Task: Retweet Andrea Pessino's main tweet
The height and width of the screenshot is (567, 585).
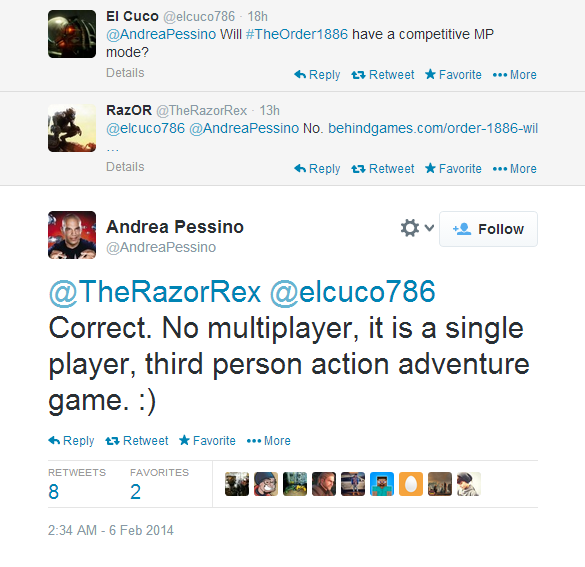Action: pyautogui.click(x=137, y=441)
